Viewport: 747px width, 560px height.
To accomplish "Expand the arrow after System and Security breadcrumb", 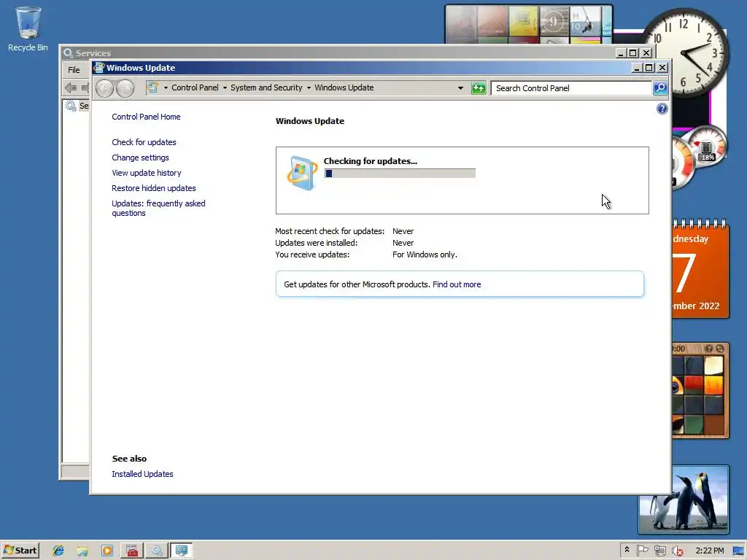I will pos(309,88).
